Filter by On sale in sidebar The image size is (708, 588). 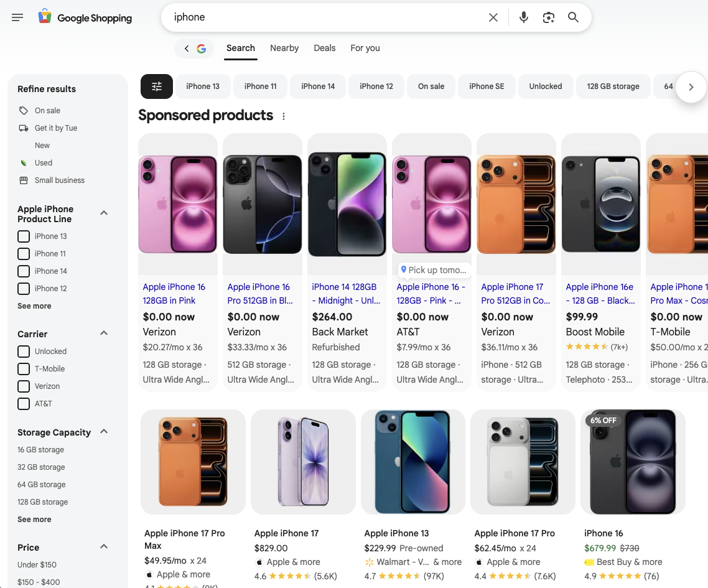click(x=47, y=111)
